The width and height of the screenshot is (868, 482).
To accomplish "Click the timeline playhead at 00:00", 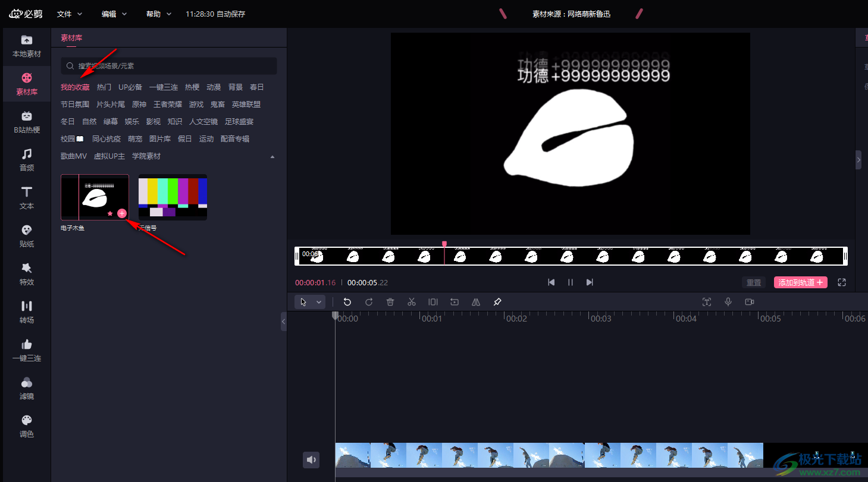I will click(335, 316).
